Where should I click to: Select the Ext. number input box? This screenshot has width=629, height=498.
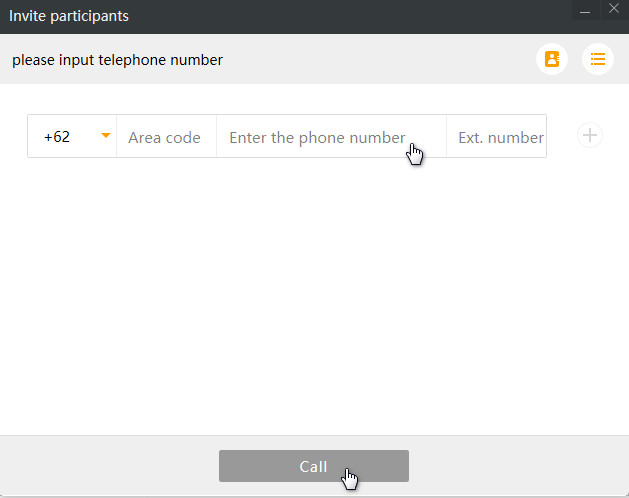coord(498,137)
